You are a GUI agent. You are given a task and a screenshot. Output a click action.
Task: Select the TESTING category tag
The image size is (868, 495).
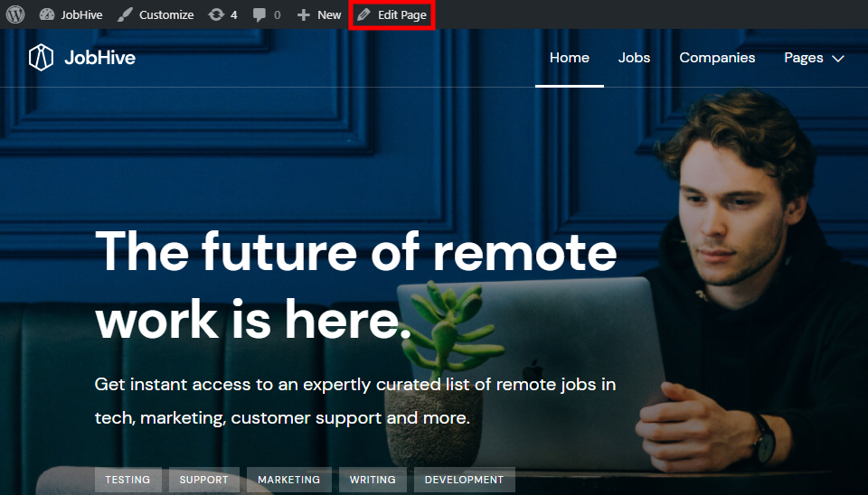(128, 480)
